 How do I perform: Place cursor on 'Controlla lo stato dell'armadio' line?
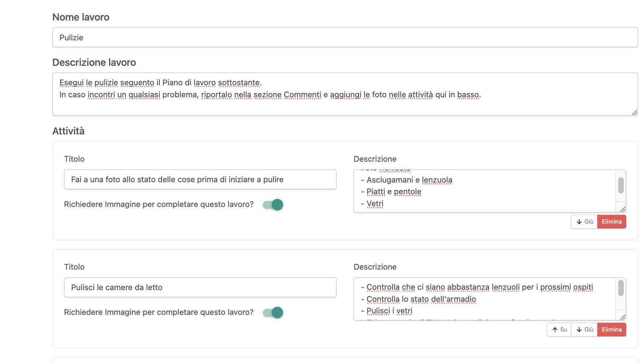tap(421, 299)
